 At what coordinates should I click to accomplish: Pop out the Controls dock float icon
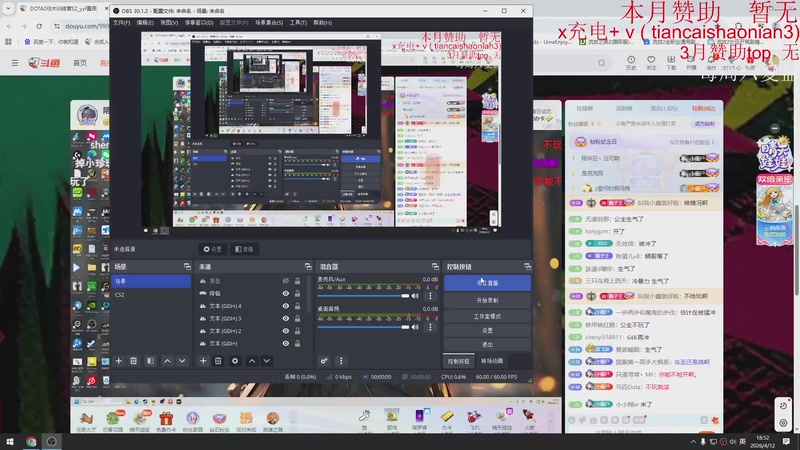(x=528, y=266)
